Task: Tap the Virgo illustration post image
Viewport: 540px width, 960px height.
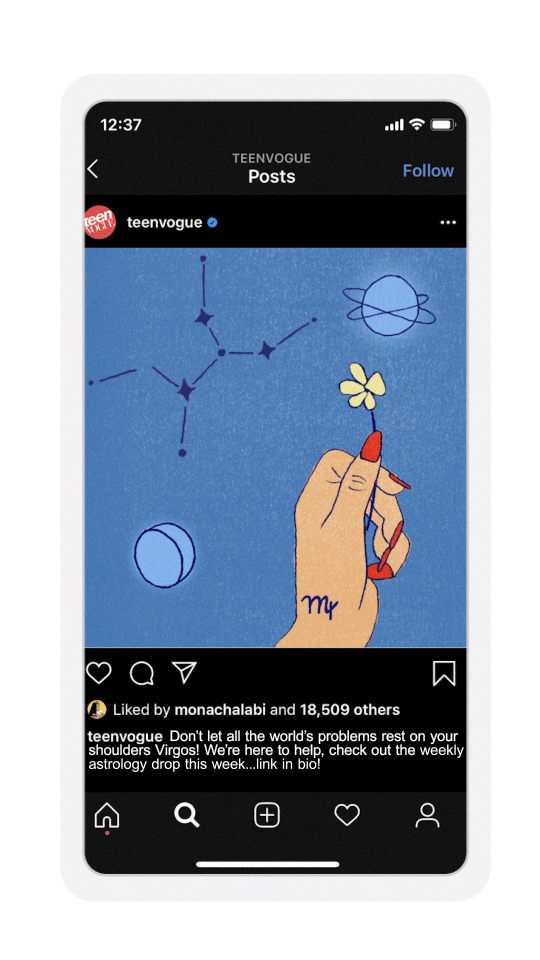Action: [275, 448]
